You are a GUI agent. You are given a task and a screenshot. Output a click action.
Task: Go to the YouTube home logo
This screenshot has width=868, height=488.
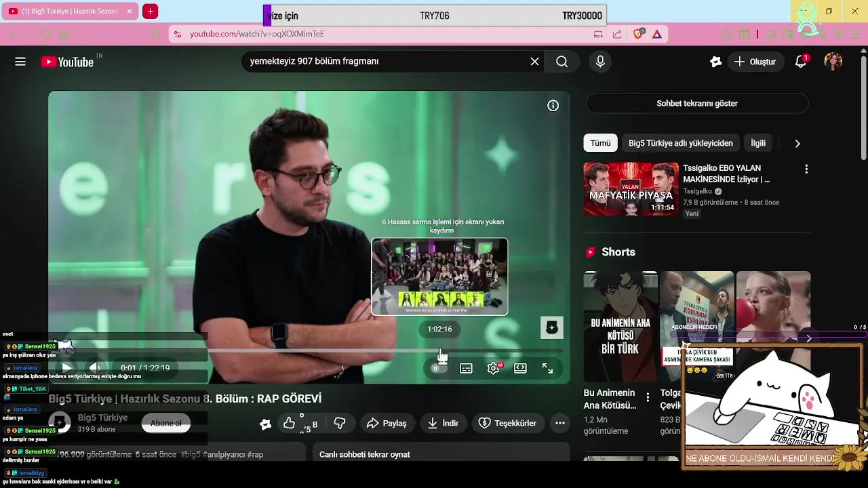pos(67,62)
